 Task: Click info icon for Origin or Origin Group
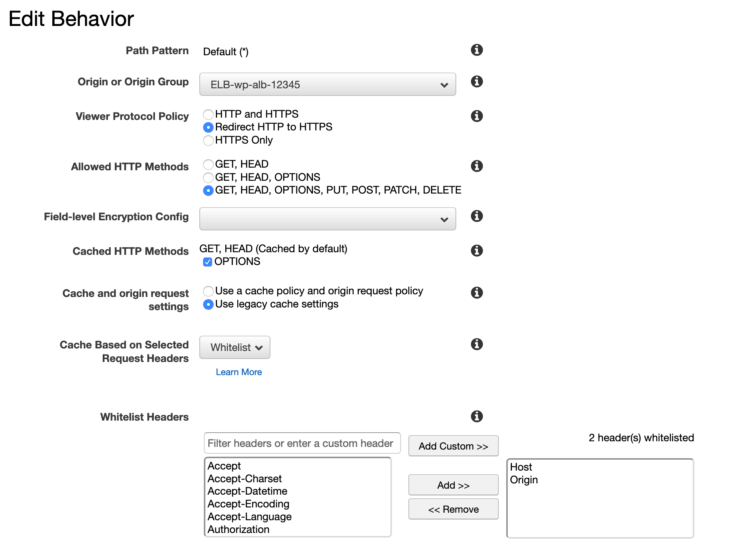[x=477, y=82]
